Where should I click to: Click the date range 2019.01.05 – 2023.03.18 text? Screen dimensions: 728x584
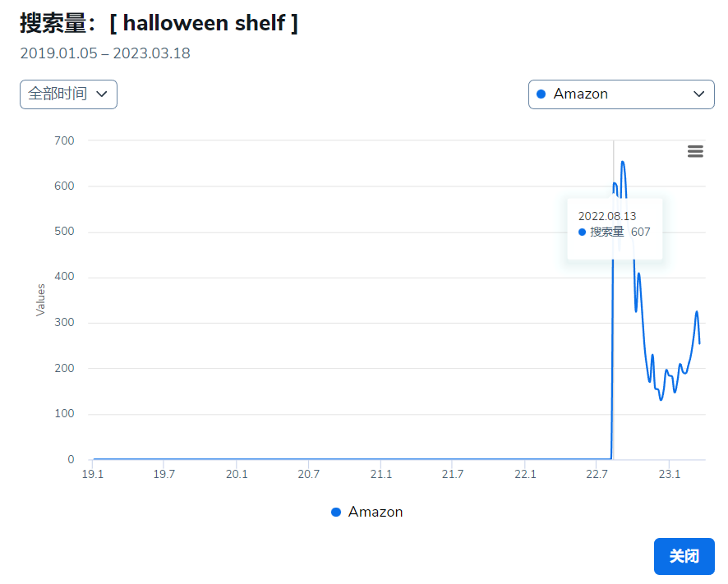tap(105, 53)
